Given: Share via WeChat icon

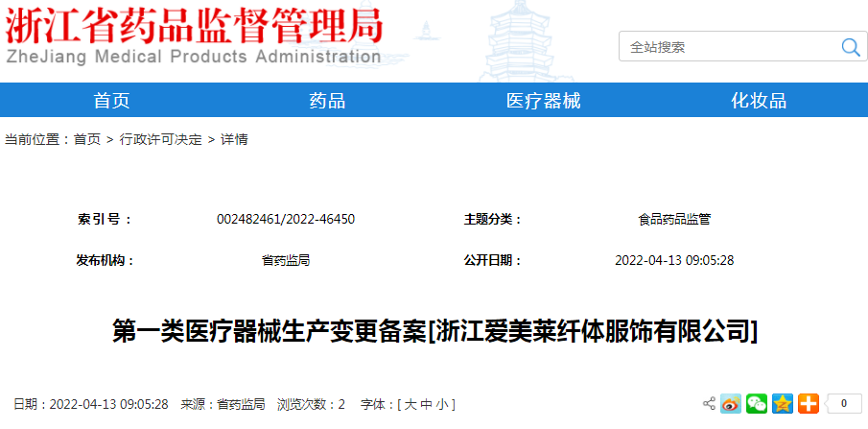Looking at the screenshot, I should 756,403.
